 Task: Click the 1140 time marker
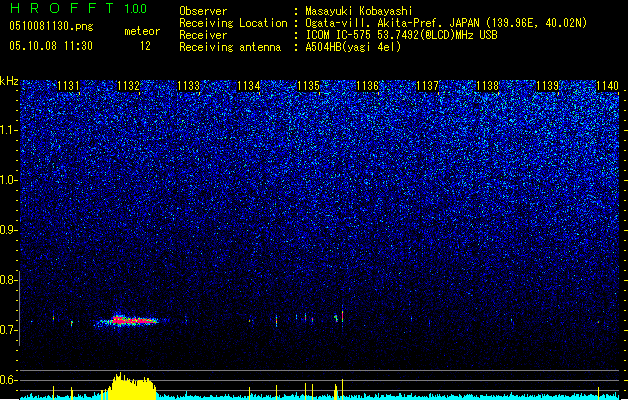[607, 86]
